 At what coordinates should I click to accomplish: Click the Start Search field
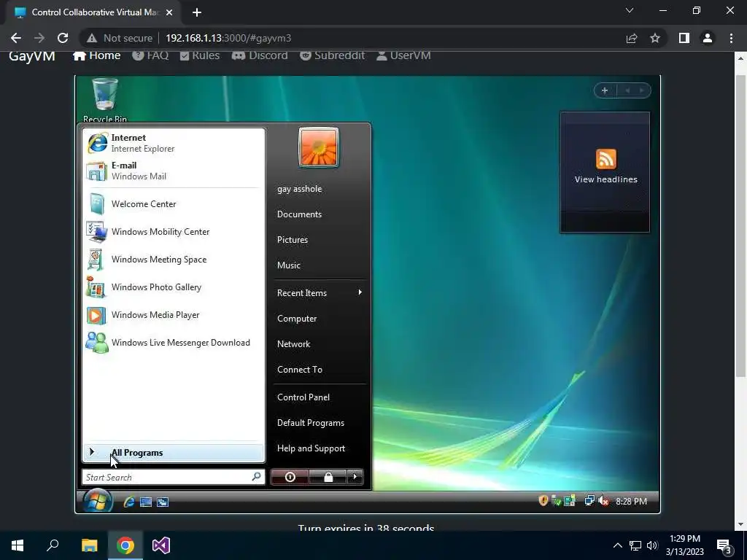pyautogui.click(x=174, y=477)
